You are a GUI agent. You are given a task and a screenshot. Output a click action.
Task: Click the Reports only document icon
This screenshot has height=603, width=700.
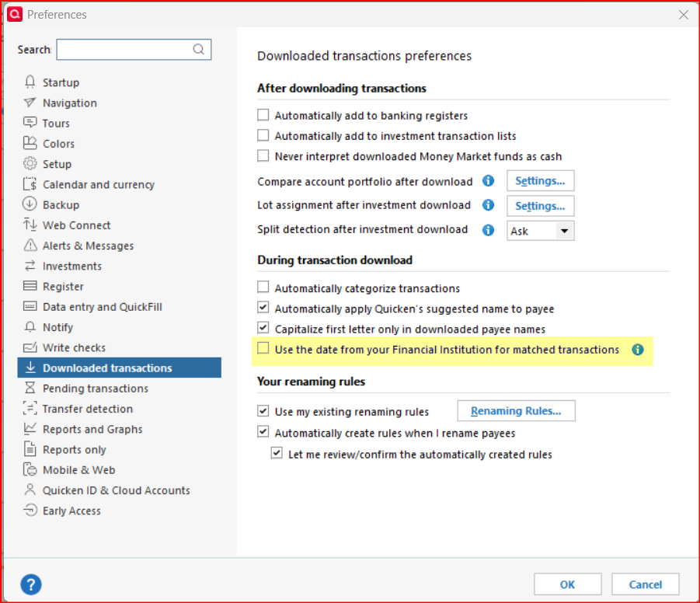[30, 449]
